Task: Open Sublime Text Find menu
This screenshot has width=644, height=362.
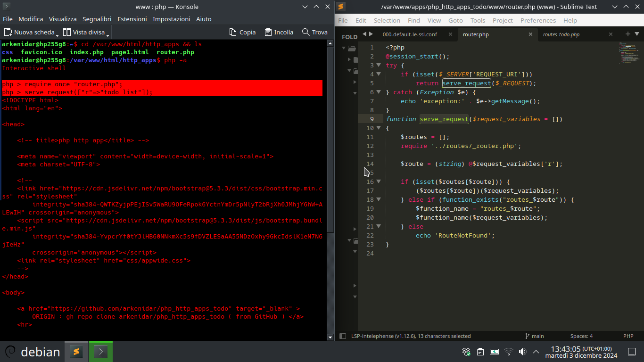Action: click(414, 20)
